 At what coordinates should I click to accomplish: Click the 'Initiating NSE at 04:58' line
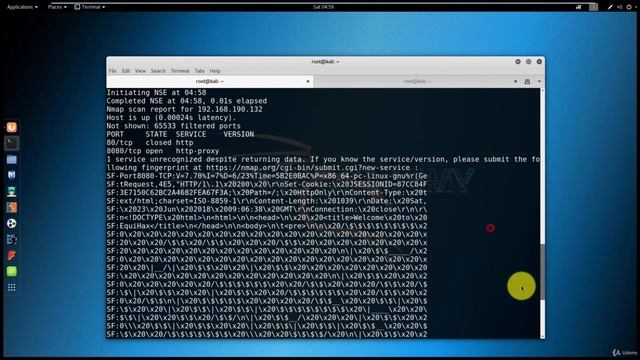(156, 93)
